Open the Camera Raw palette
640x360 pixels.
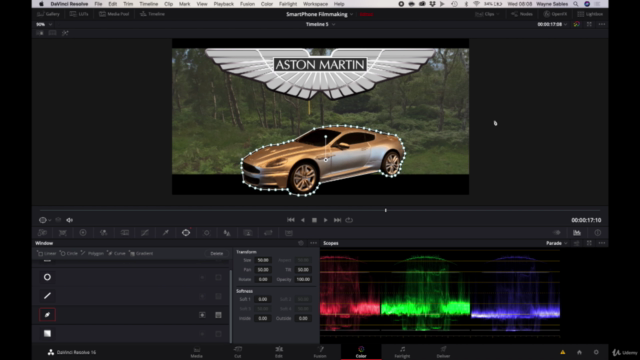point(42,233)
